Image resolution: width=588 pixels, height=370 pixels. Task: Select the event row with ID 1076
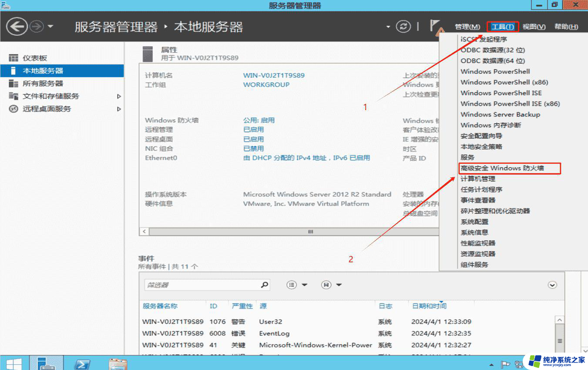point(347,322)
